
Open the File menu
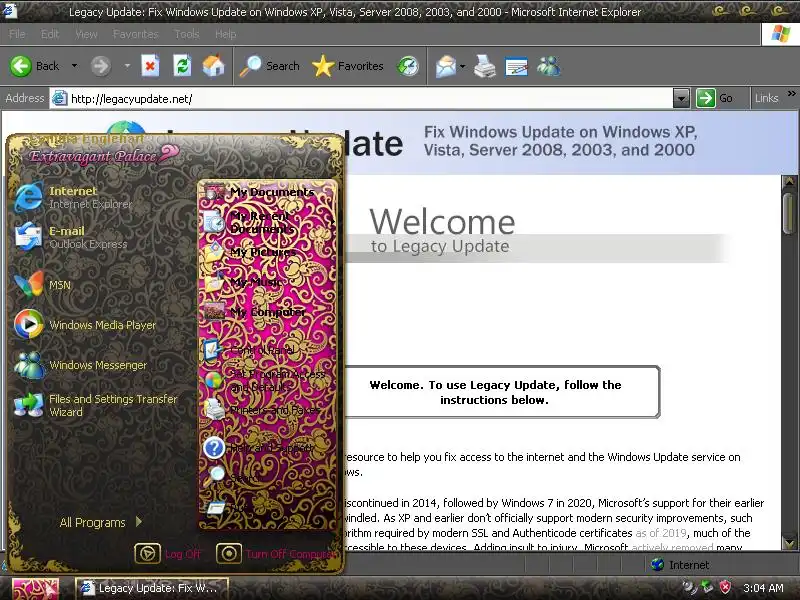click(x=17, y=34)
